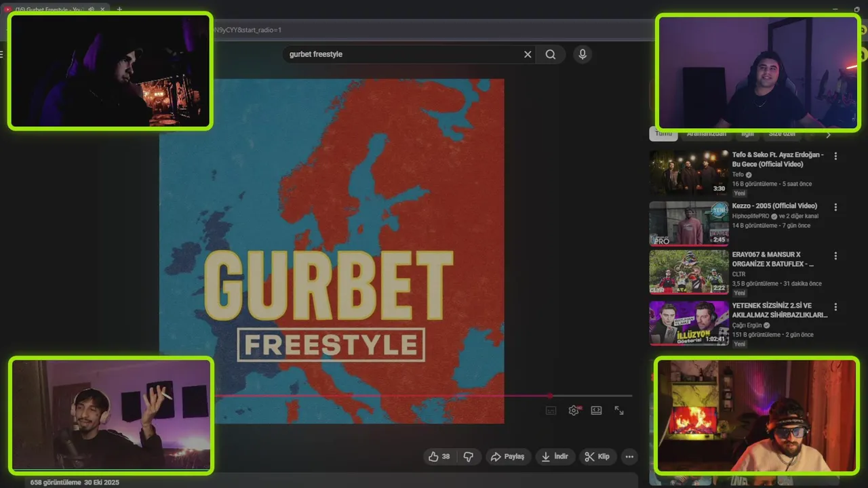This screenshot has width=868, height=488.
Task: Open Kezzo - 2005 video thumbnail
Action: pos(689,223)
